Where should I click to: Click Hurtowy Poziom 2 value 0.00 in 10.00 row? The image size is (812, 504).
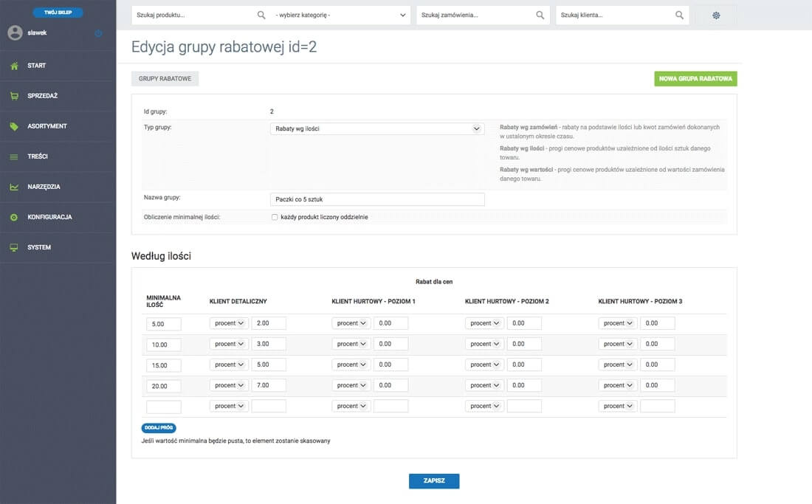[524, 344]
